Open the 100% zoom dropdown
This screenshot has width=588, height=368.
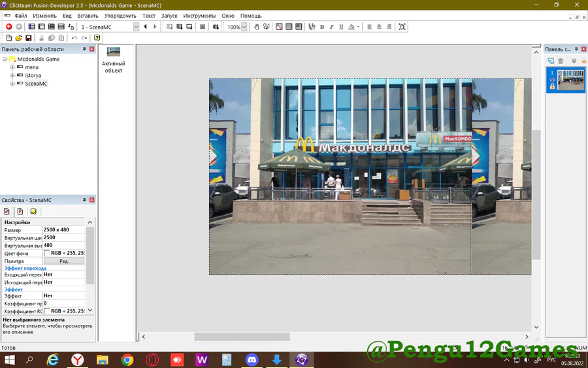pyautogui.click(x=244, y=27)
